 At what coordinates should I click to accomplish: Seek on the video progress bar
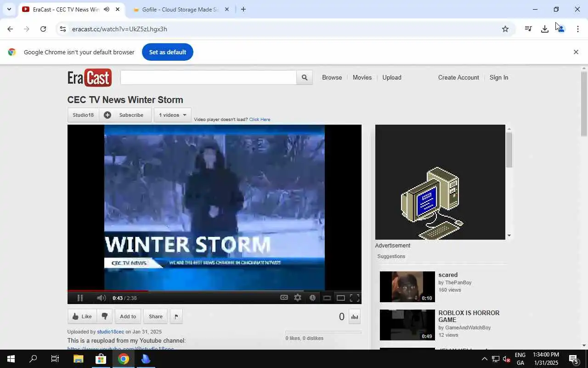[214, 291]
